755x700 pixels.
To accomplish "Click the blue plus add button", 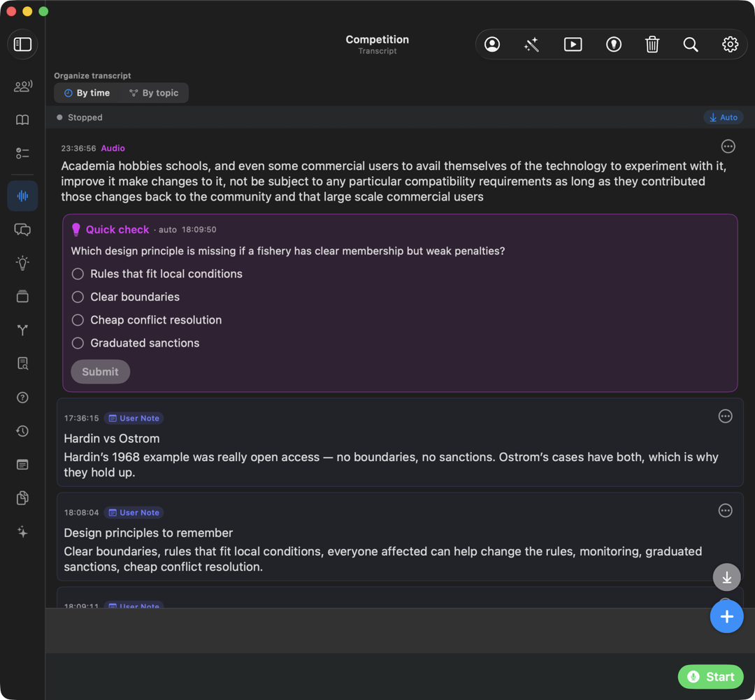I will click(x=726, y=616).
